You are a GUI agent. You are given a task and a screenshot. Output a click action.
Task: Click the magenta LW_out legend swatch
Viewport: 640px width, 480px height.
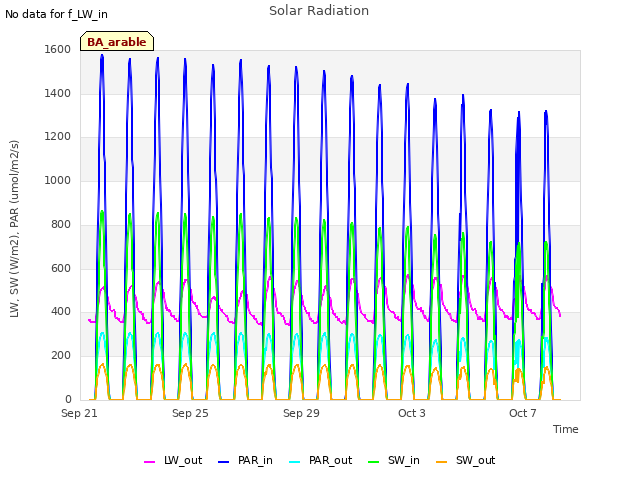(149, 462)
